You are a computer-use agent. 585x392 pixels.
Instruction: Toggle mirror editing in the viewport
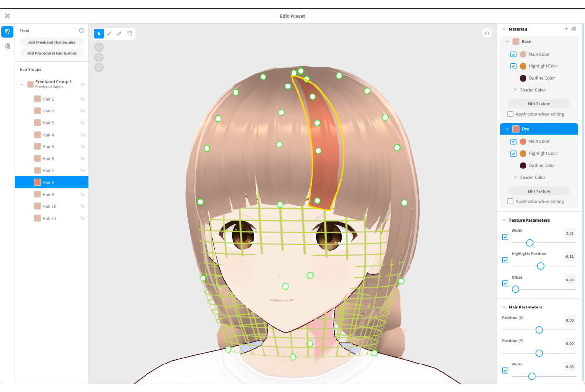click(x=487, y=33)
